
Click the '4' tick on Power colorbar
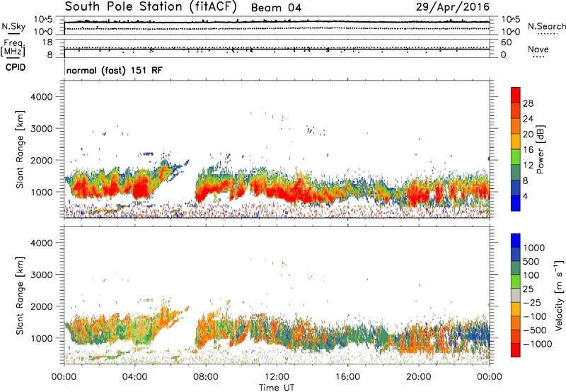(525, 196)
